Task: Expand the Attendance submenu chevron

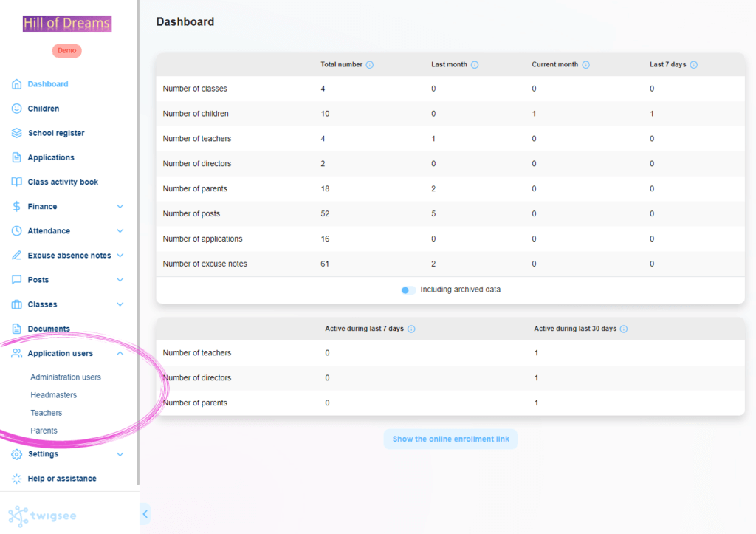Action: pos(120,230)
